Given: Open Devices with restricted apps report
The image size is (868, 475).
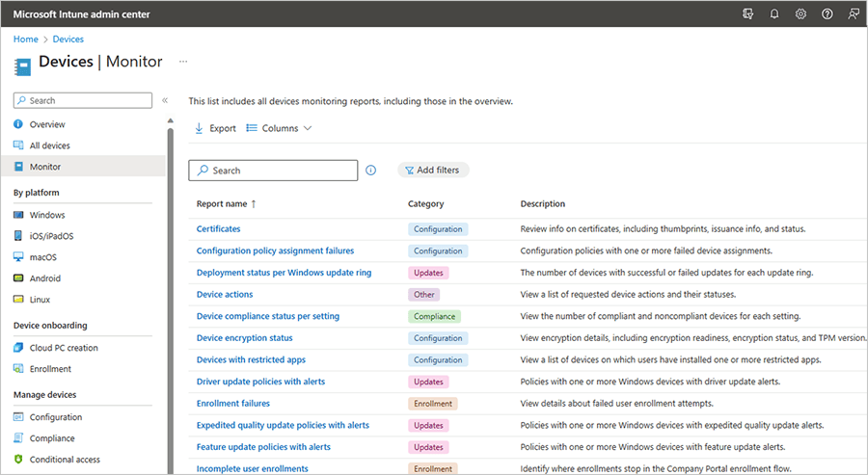Looking at the screenshot, I should 251,360.
